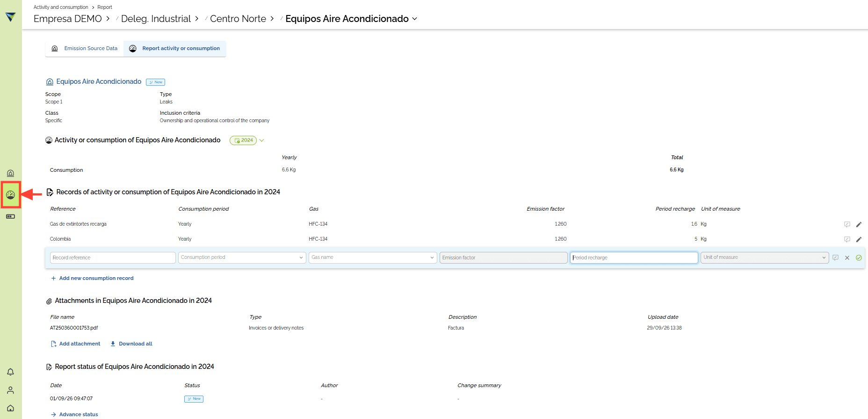Open the user profile sidebar icon
868x419 pixels.
point(10,390)
